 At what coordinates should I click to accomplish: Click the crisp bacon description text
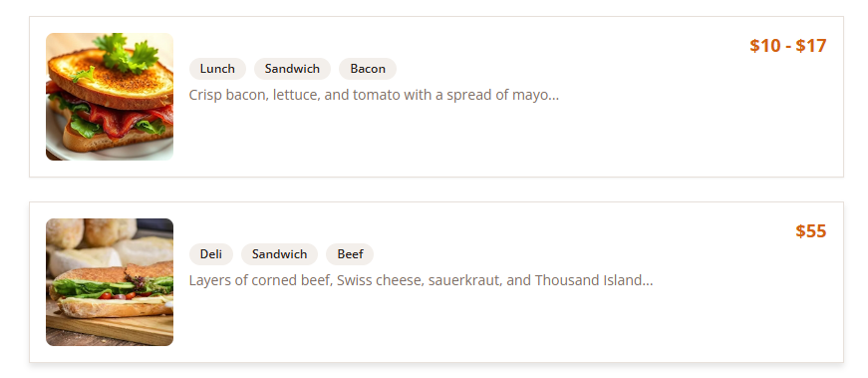click(375, 95)
